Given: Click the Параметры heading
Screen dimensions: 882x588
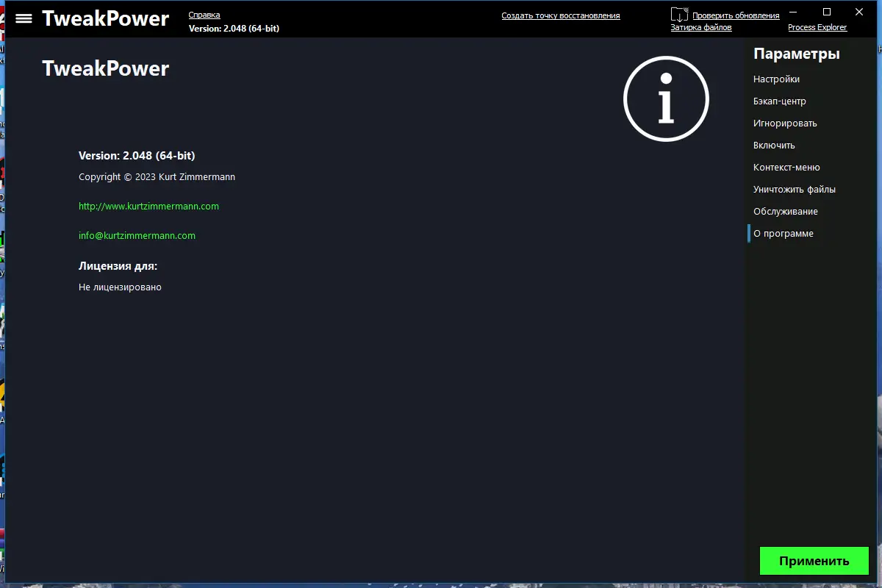Looking at the screenshot, I should coord(797,54).
